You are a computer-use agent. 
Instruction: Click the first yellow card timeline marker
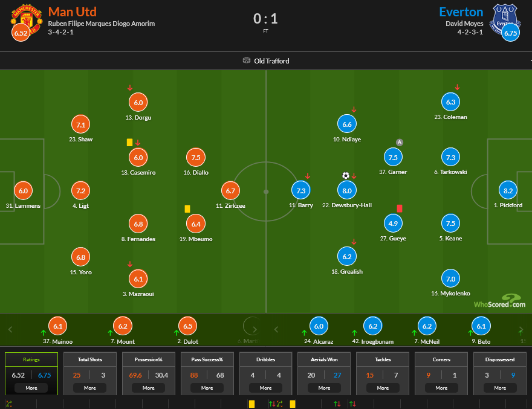(251, 404)
